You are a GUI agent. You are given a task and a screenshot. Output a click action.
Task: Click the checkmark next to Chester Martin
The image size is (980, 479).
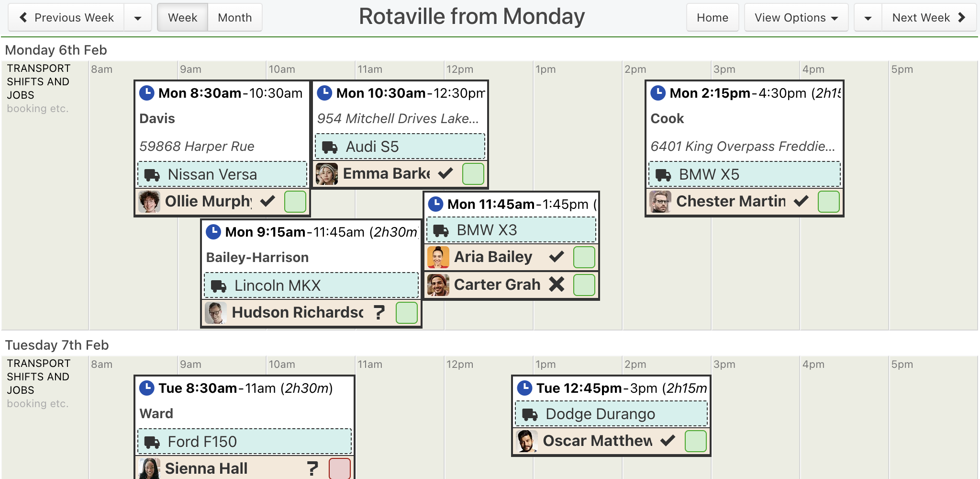click(801, 201)
